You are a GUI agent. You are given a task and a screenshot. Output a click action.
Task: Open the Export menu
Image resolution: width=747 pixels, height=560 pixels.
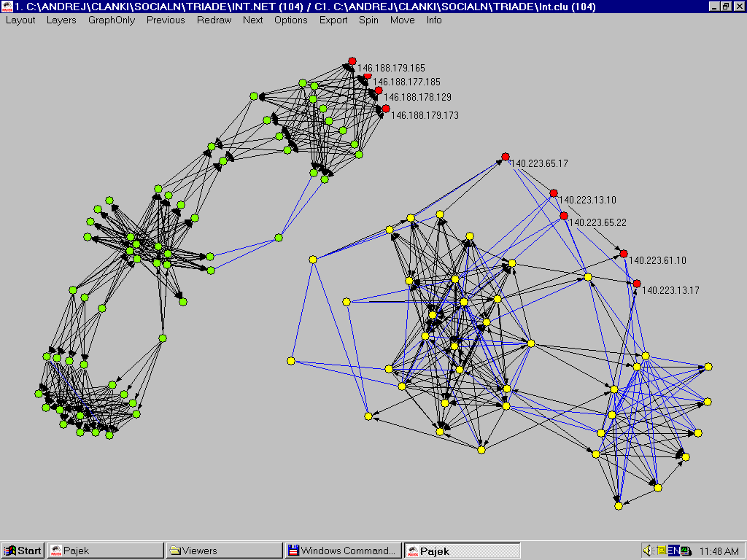(x=333, y=20)
